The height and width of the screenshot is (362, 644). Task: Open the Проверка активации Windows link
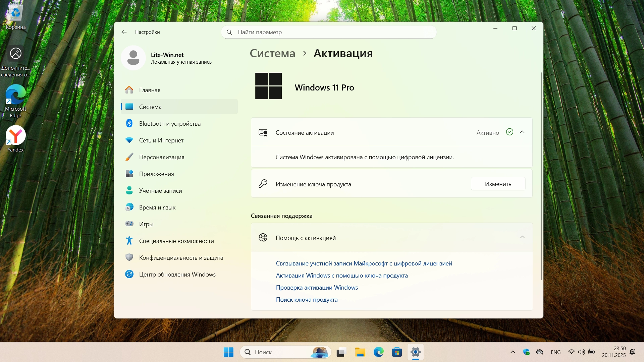[x=317, y=288]
